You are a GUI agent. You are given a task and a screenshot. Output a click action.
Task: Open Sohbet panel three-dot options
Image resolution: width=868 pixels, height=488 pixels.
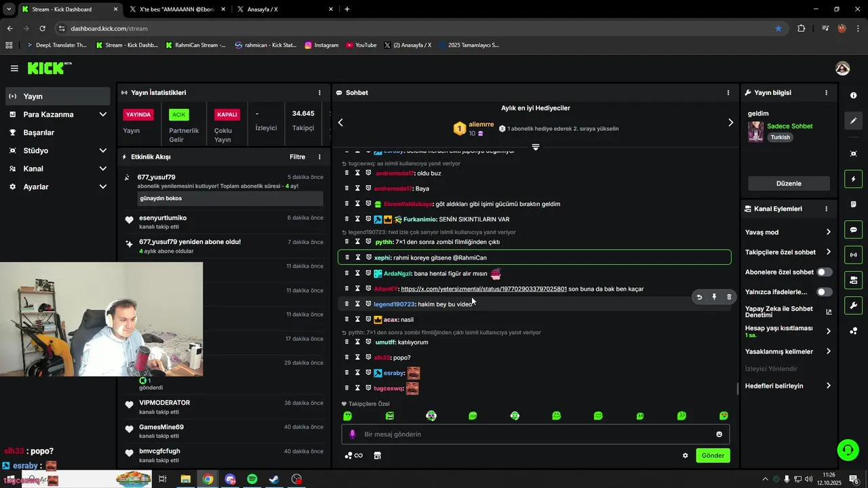click(x=728, y=93)
